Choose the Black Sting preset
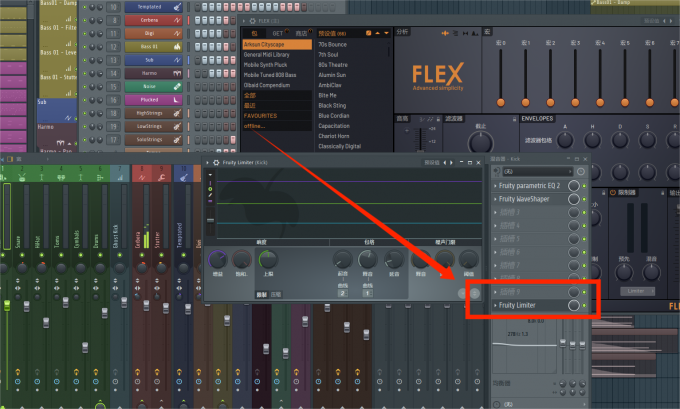Screen dimensions: 680x409 pos(332,105)
